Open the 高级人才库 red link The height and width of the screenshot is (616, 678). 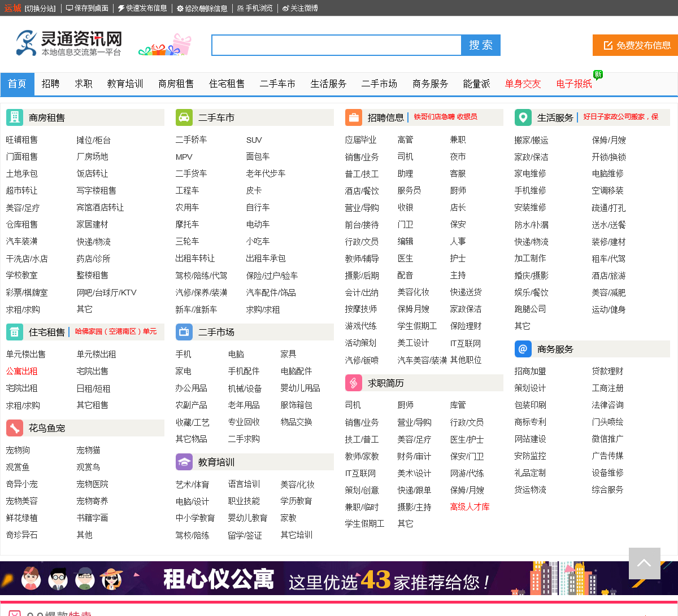click(x=470, y=507)
